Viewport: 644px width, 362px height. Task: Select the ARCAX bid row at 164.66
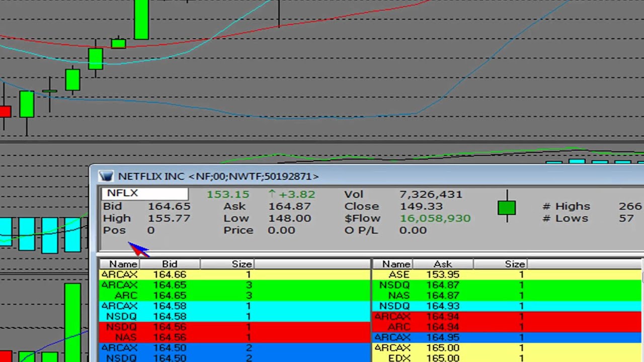click(x=234, y=275)
